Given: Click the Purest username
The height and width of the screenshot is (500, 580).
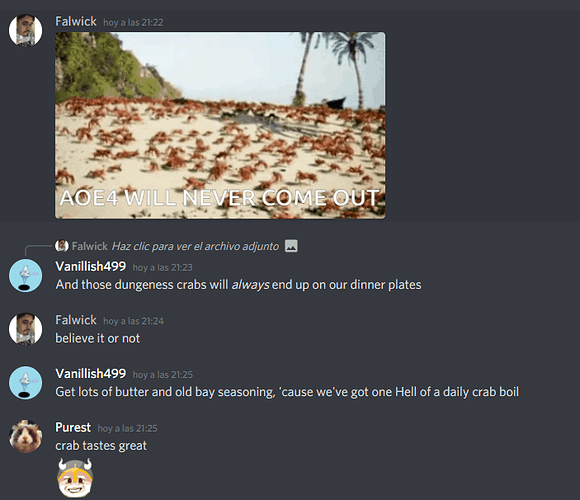Looking at the screenshot, I should point(73,428).
